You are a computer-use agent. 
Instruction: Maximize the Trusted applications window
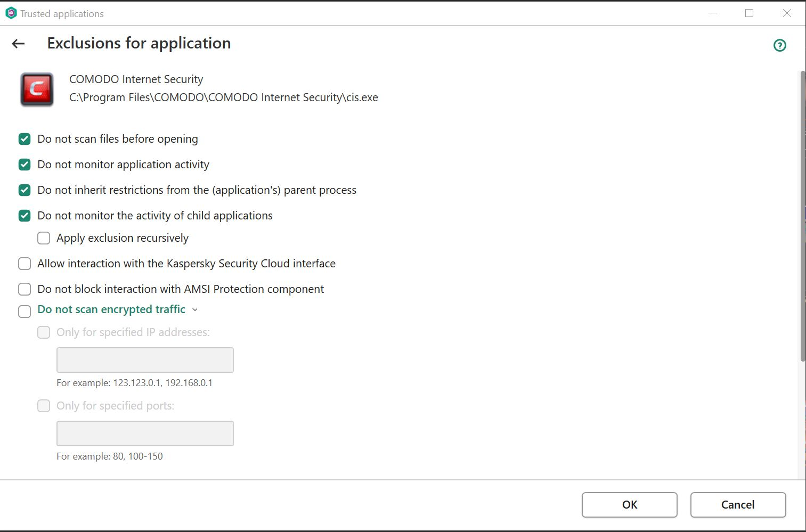749,13
